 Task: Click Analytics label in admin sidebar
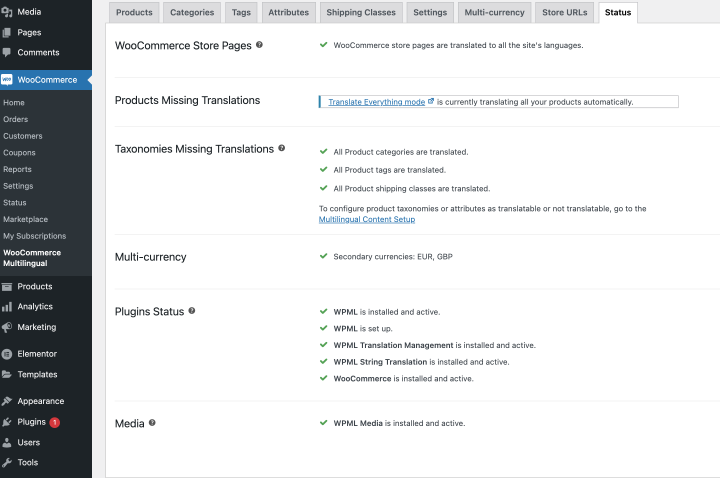coord(35,307)
